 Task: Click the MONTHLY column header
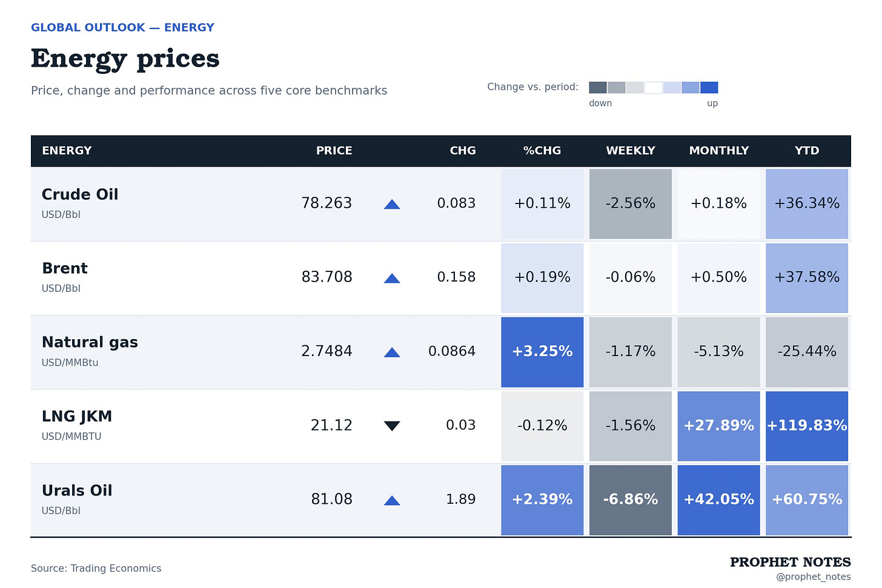pyautogui.click(x=719, y=151)
